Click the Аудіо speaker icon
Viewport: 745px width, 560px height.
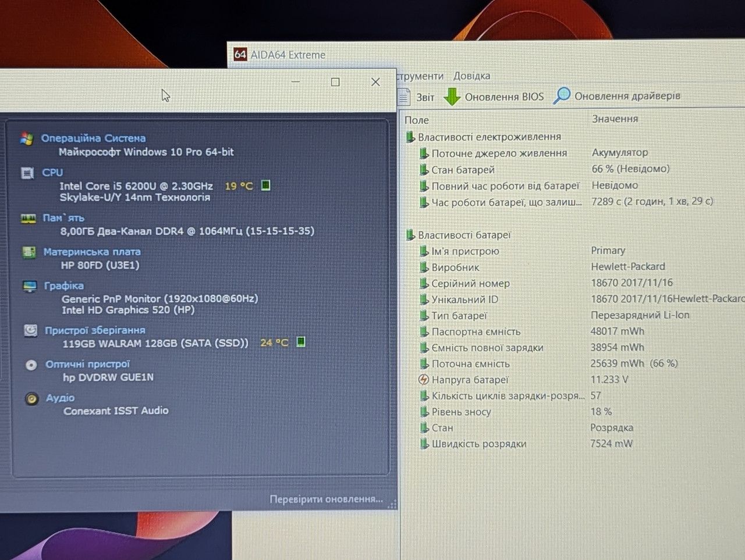tap(31, 398)
